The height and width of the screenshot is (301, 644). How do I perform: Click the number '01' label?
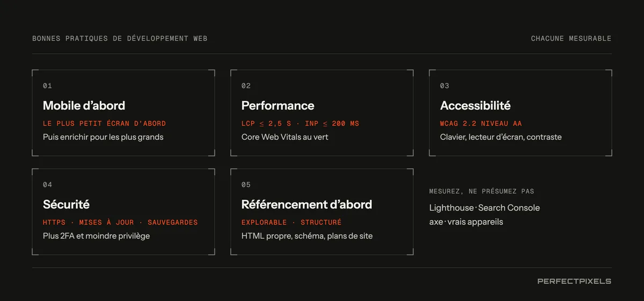click(47, 86)
